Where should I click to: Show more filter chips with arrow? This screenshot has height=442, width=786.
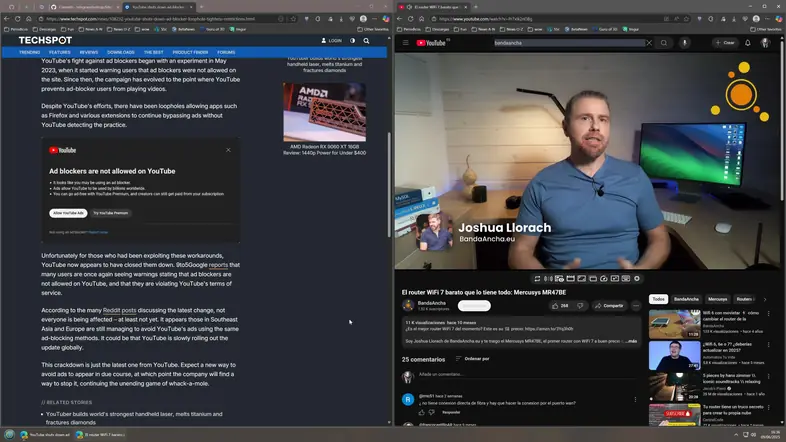pyautogui.click(x=765, y=299)
